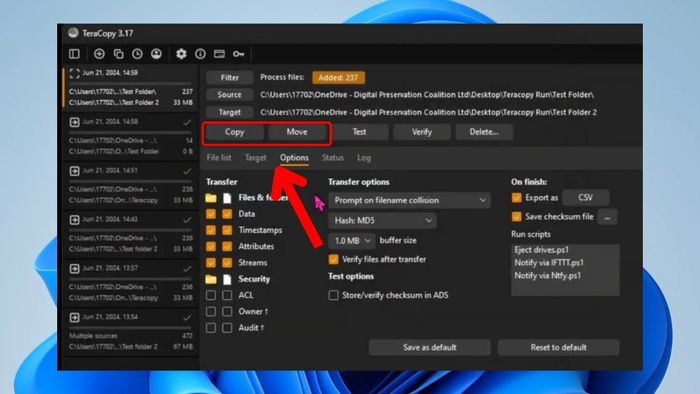
Task: Toggle the file-column Timestamps checkbox
Action: 227,230
